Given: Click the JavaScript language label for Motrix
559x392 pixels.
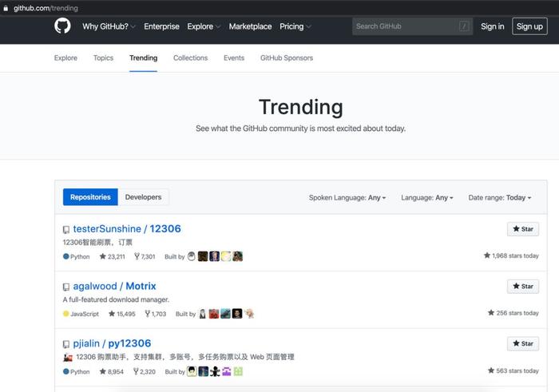Looking at the screenshot, I should [81, 314].
